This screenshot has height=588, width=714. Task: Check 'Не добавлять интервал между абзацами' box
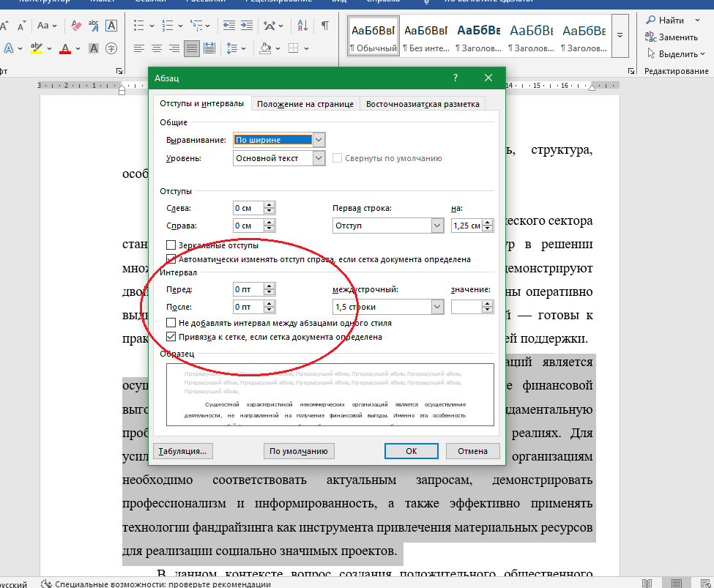[171, 323]
